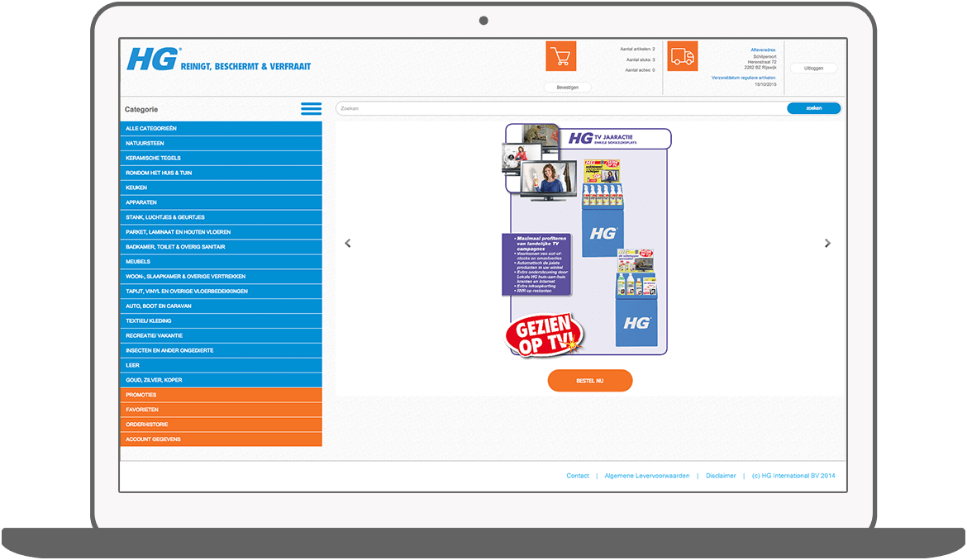View ORDERHISTORIE in the sidebar
967x560 pixels.
click(x=221, y=425)
